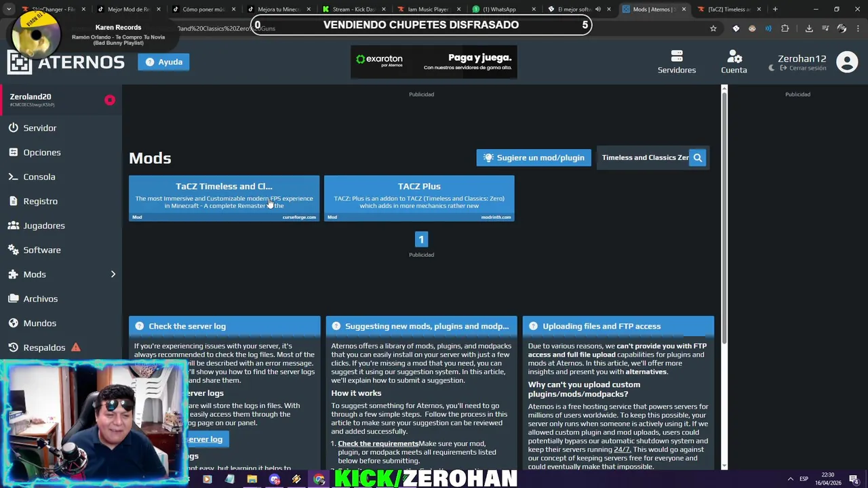Screen dimensions: 868x488
Task: Open browser downloads icon
Action: pos(809,28)
